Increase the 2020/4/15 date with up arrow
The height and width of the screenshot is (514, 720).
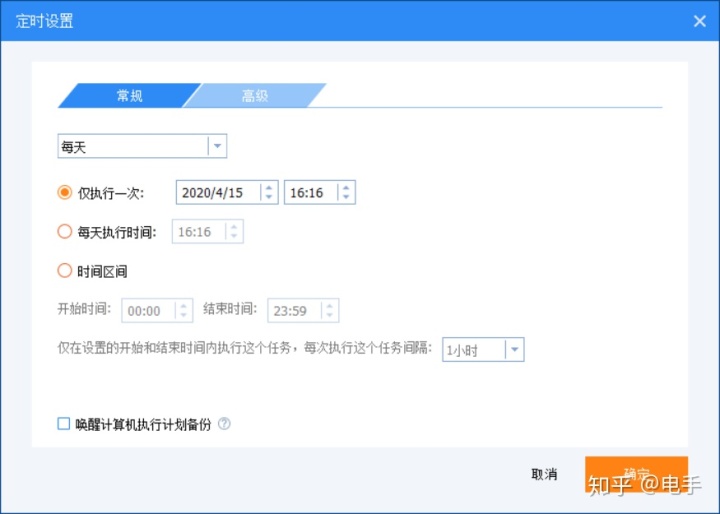coord(269,187)
